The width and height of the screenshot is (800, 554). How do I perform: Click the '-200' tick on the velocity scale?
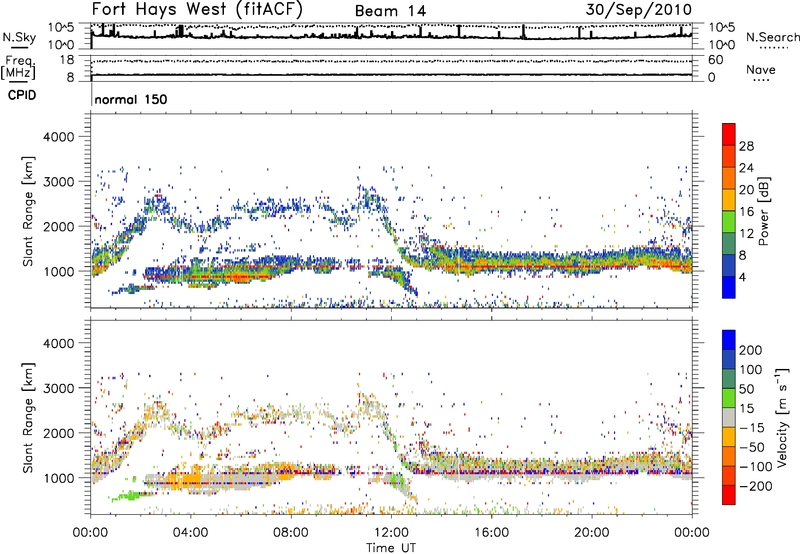click(756, 486)
